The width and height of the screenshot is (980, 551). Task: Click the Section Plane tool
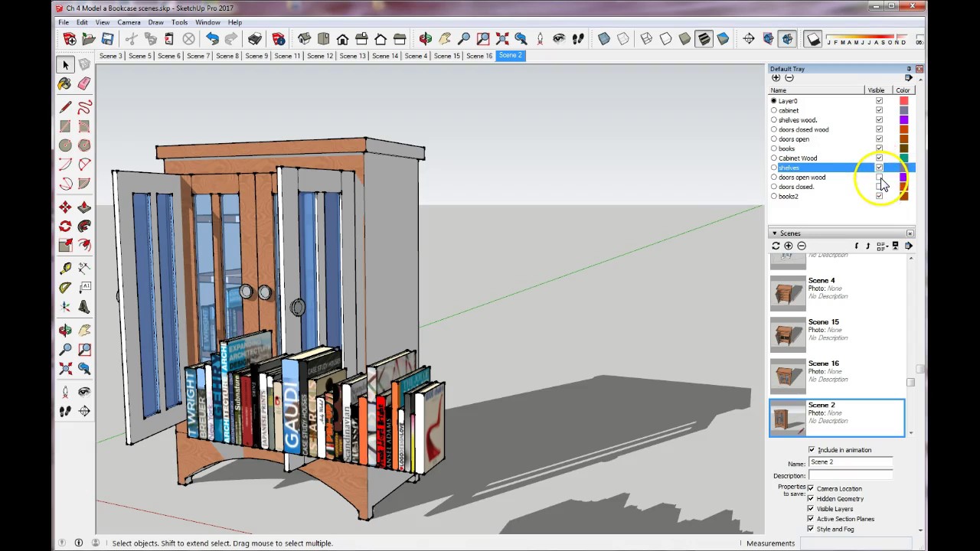(x=749, y=39)
